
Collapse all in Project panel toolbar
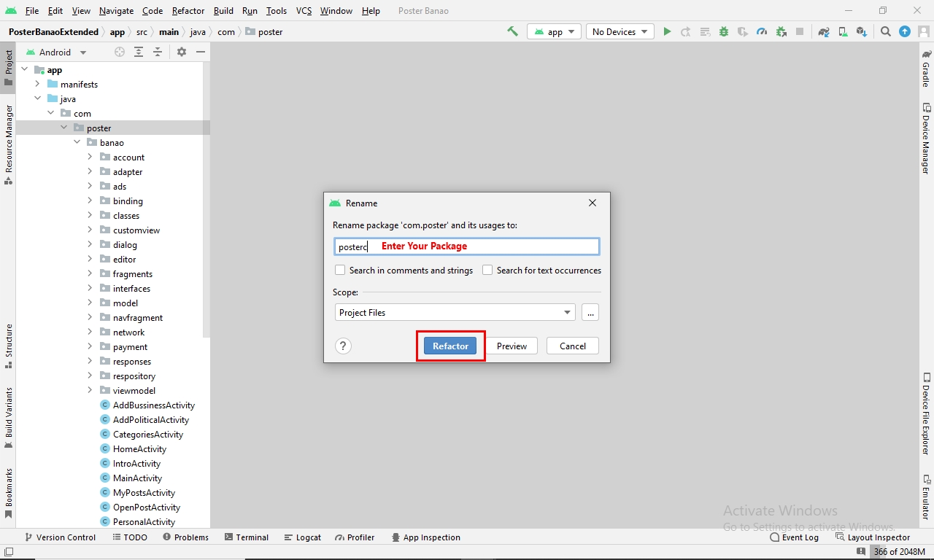[158, 52]
